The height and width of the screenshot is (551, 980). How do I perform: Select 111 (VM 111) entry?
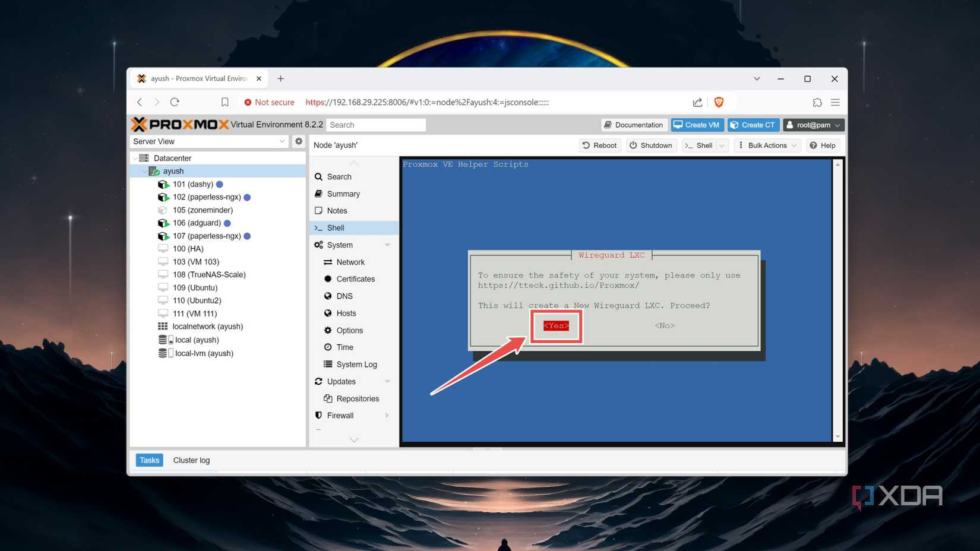coord(195,313)
